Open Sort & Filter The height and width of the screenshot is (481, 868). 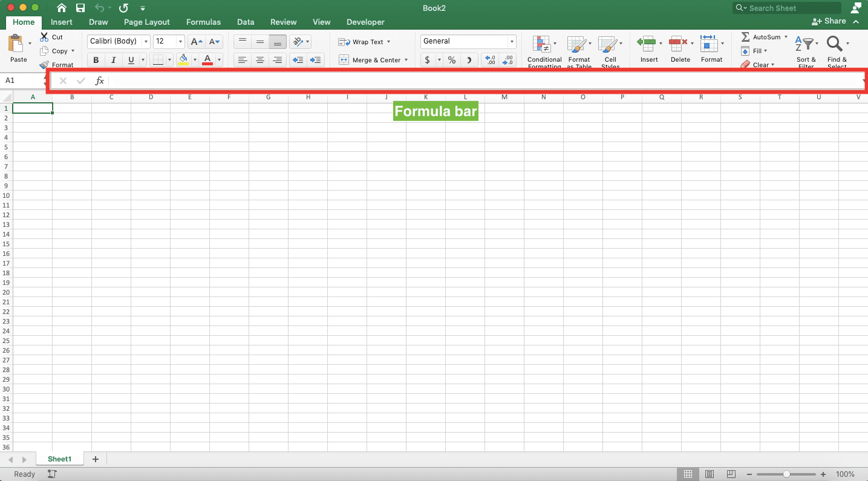pos(806,52)
